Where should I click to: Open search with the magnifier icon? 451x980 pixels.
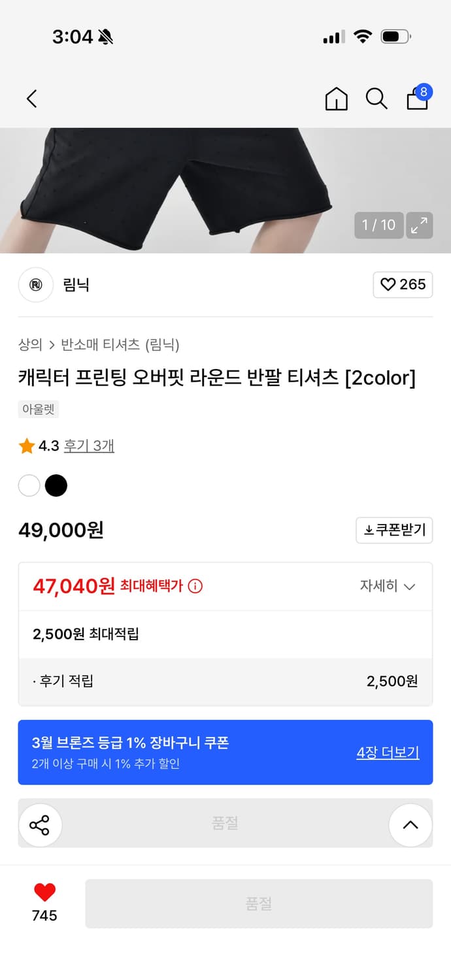click(x=376, y=99)
